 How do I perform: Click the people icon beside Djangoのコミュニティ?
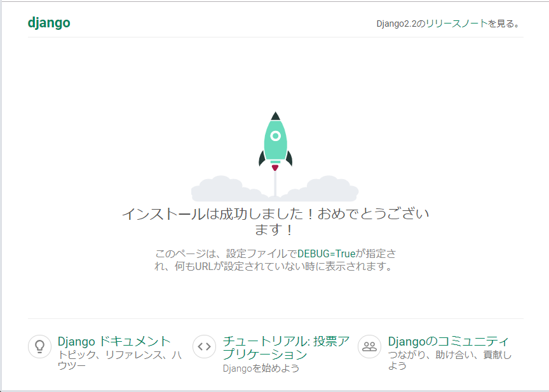tap(369, 346)
